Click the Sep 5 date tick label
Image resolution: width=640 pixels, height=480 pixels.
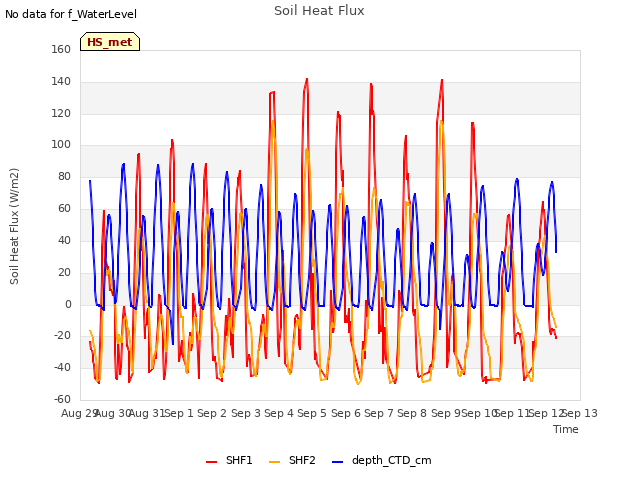pos(312,413)
